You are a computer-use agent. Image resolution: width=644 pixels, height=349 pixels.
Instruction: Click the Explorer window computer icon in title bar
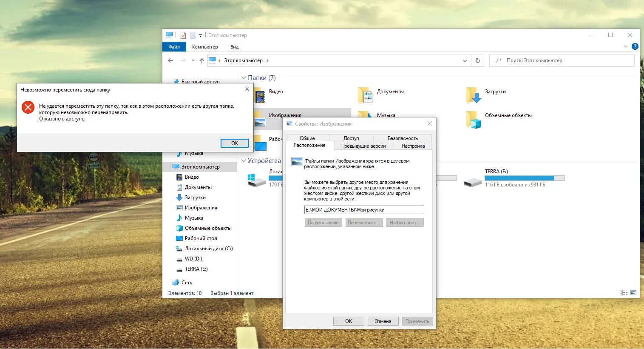click(x=169, y=35)
